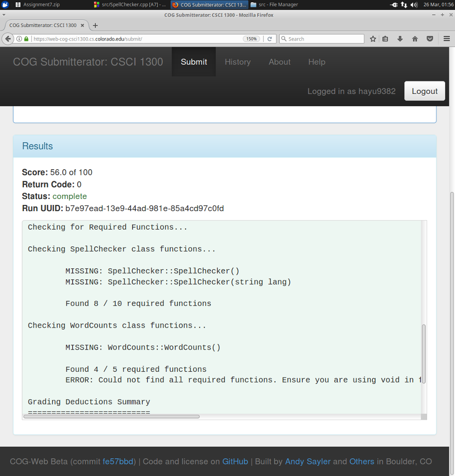Click the 'MISSING: SpellChecker::SpellChecker()' line
The height and width of the screenshot is (476, 455).
click(x=153, y=271)
